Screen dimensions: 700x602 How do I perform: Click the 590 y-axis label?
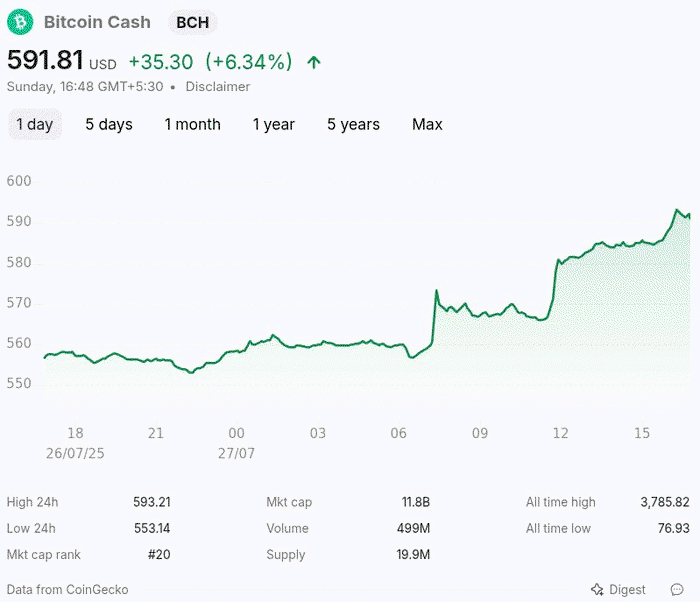19,222
